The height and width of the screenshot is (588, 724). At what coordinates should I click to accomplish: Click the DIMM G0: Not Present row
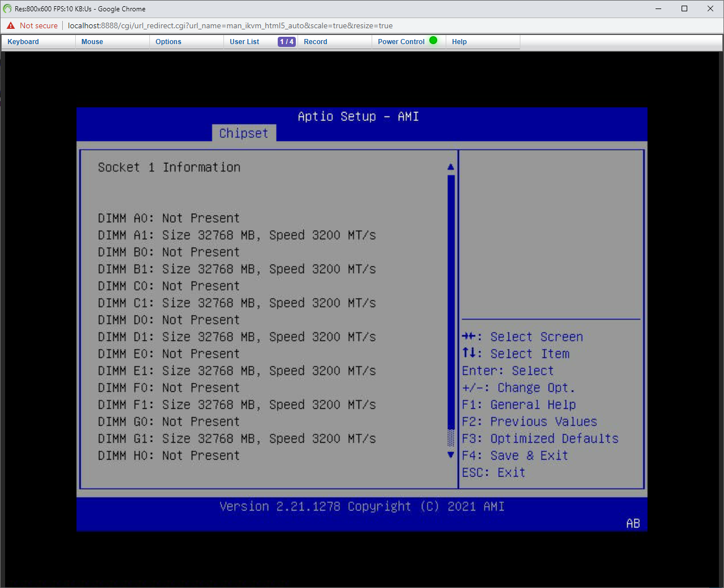169,422
